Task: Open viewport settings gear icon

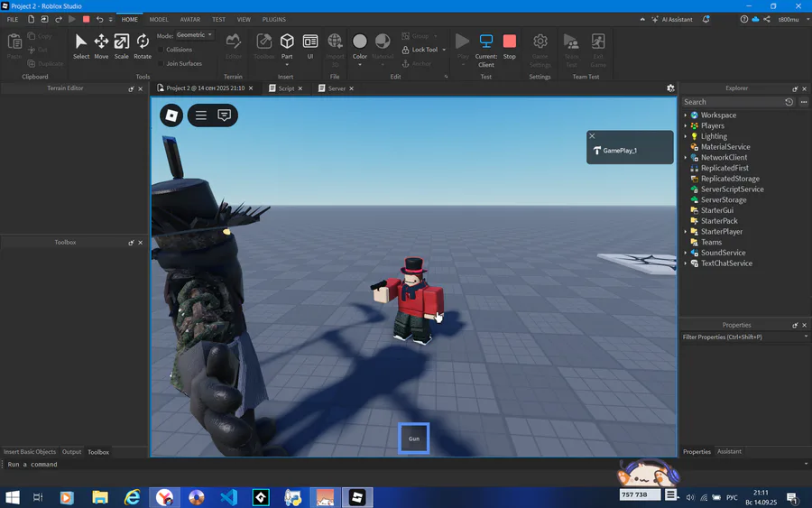Action: pos(670,88)
